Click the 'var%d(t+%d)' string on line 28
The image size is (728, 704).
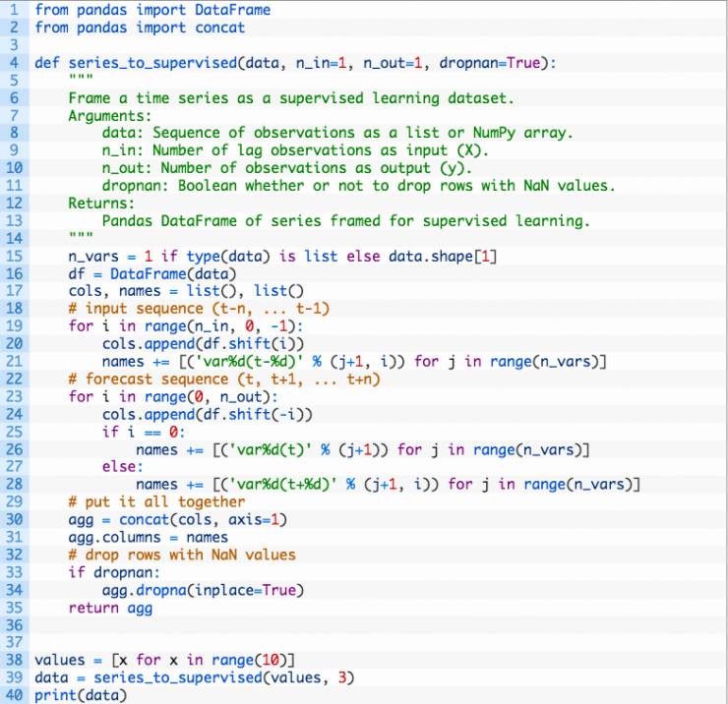(283, 485)
